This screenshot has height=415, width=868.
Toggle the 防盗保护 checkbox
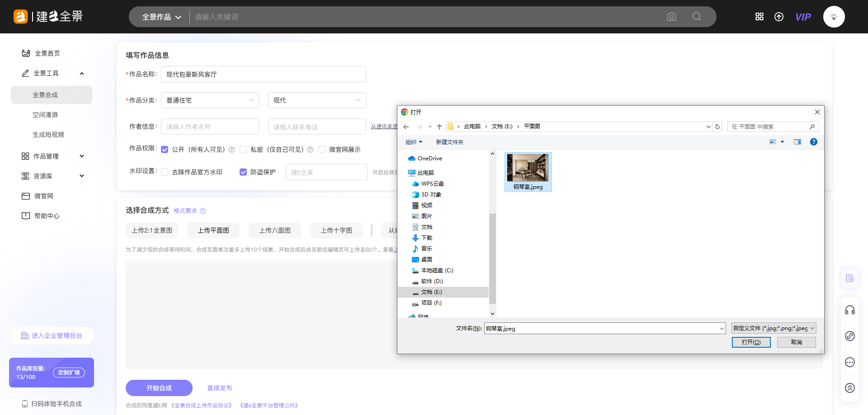[243, 172]
